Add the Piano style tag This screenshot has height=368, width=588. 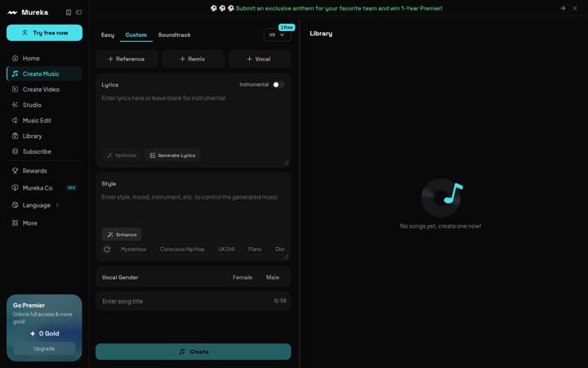point(255,249)
